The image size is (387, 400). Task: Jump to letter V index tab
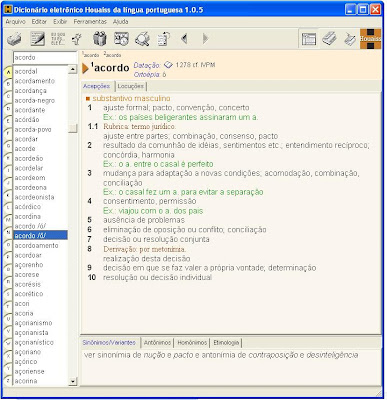(x=8, y=331)
